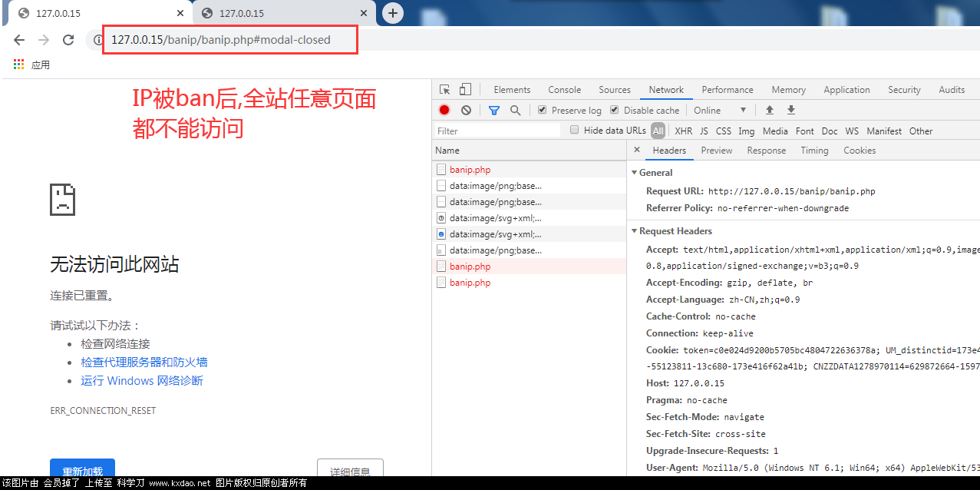Image resolution: width=980 pixels, height=490 pixels.
Task: Open the Online throttling dropdown
Action: coord(720,110)
